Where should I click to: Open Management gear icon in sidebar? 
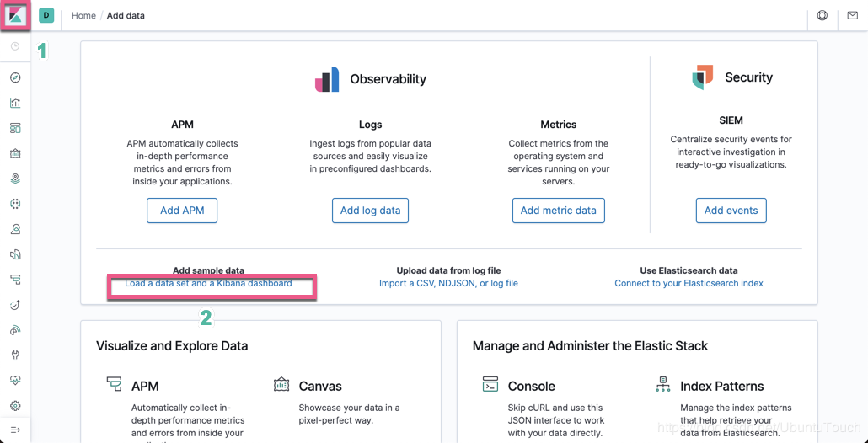tap(15, 406)
